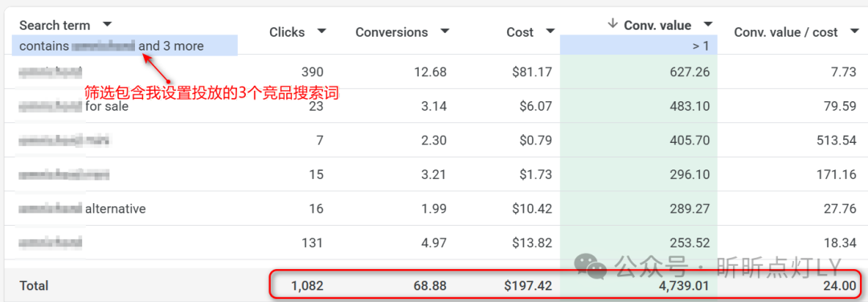Click the 18.34 value/cost cell

(841, 243)
